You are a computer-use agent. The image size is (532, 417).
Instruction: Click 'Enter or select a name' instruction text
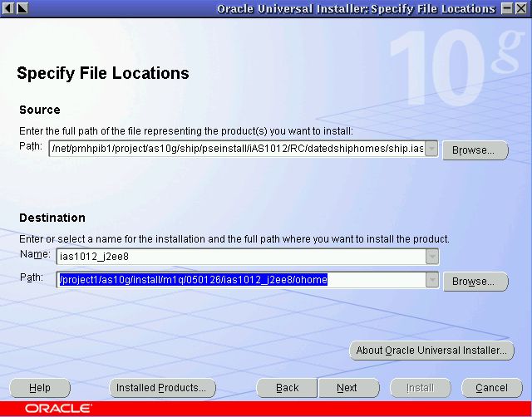(234, 239)
